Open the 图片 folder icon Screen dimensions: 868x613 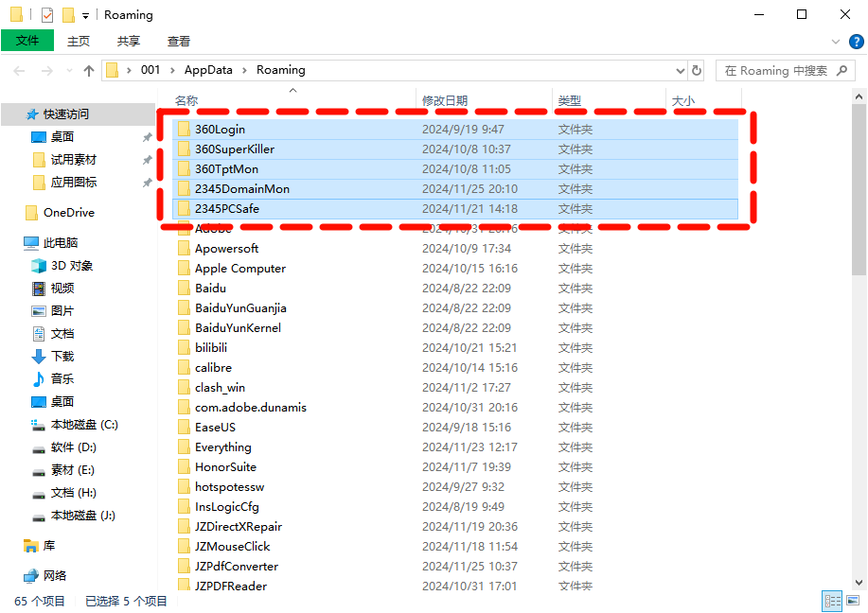point(39,311)
